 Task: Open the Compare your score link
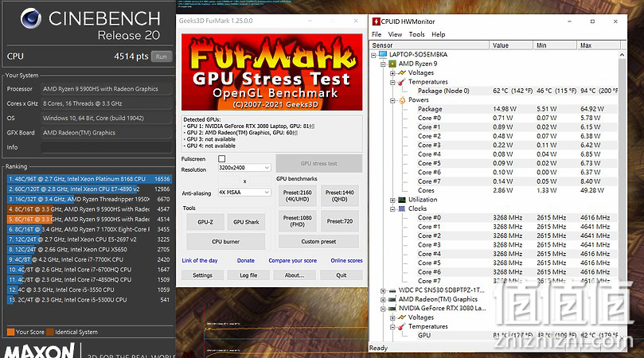(292, 260)
